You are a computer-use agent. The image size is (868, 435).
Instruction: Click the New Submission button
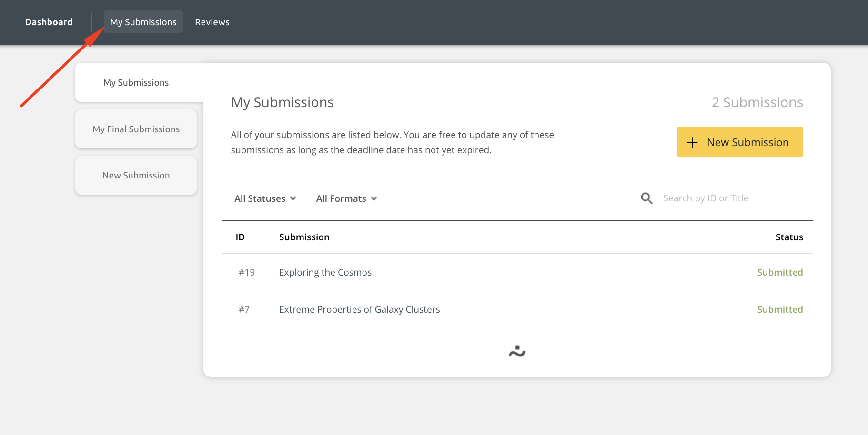740,142
